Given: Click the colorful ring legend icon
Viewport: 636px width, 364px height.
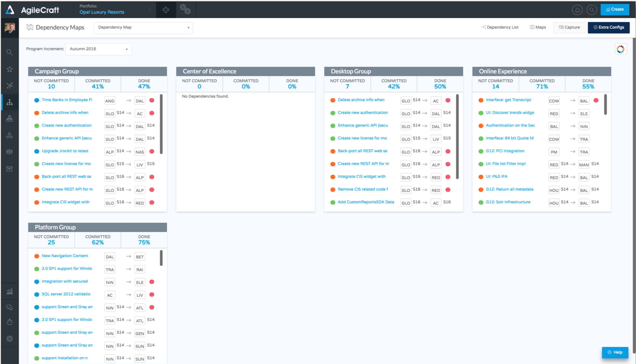Looking at the screenshot, I should 620,49.
